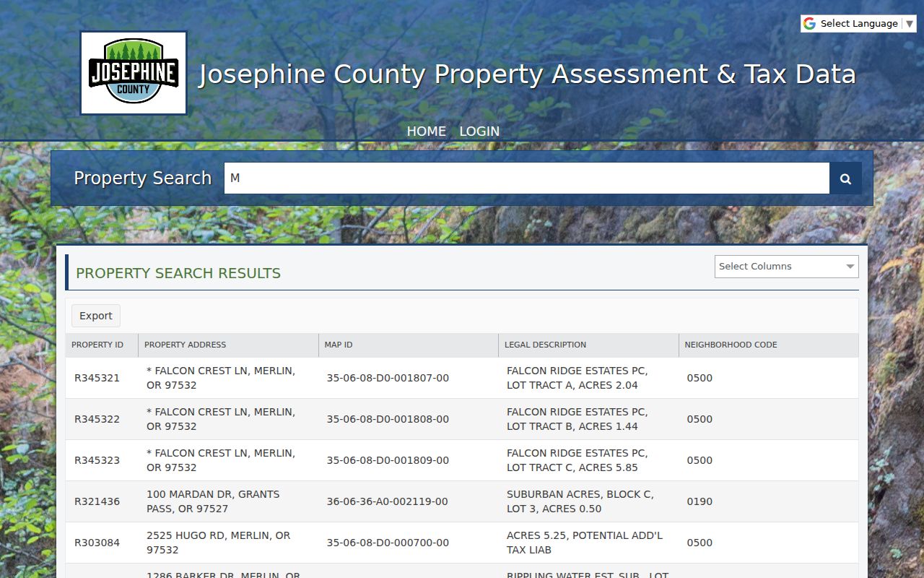Open the Select Language dropdown
Viewport: 924px width, 578px height.
pos(858,23)
